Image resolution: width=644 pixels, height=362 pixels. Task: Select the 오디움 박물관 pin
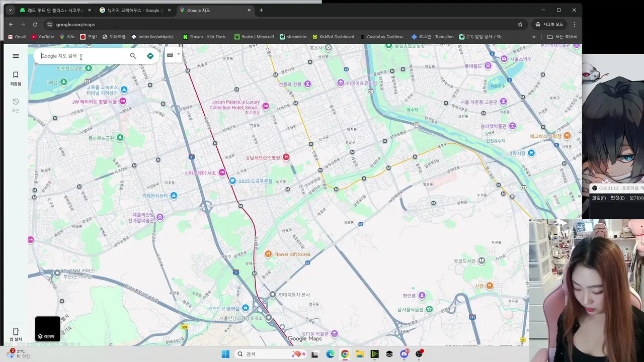pyautogui.click(x=335, y=334)
